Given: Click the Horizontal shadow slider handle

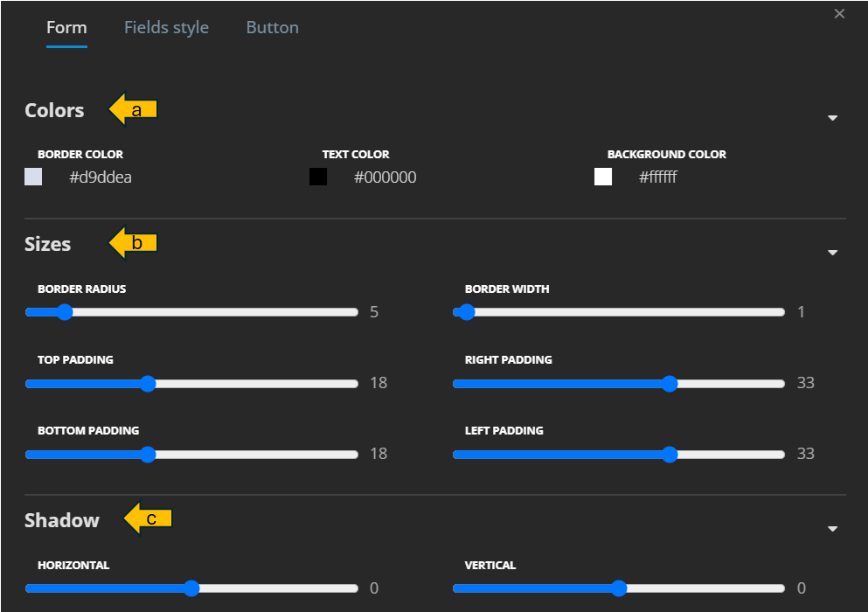Looking at the screenshot, I should pos(191,588).
